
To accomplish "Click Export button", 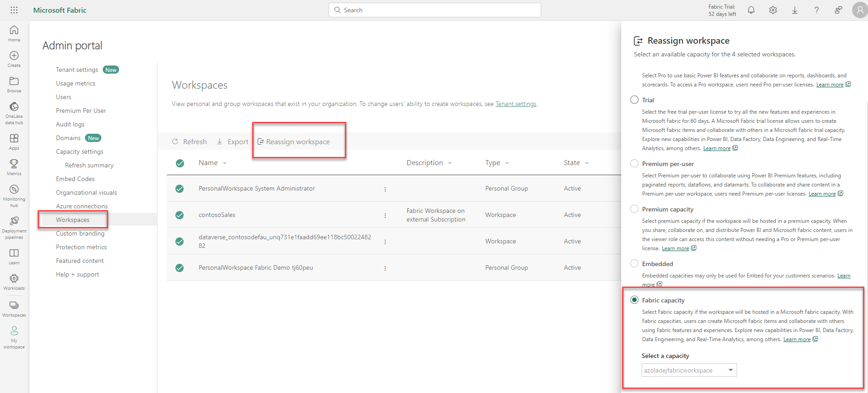I will (233, 142).
